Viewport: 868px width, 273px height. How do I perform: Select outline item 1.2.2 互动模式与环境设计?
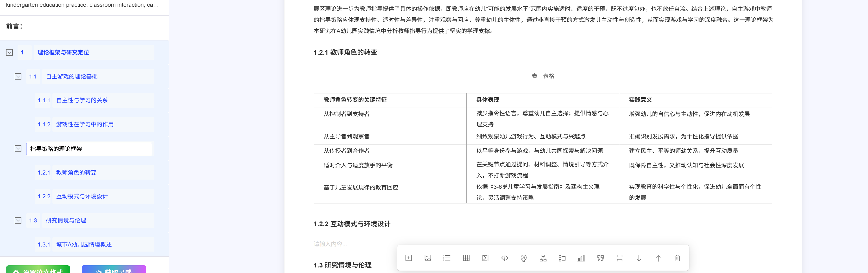click(82, 196)
